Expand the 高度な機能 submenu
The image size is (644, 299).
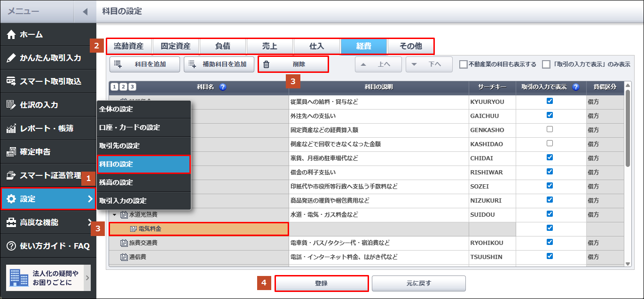tap(90, 222)
